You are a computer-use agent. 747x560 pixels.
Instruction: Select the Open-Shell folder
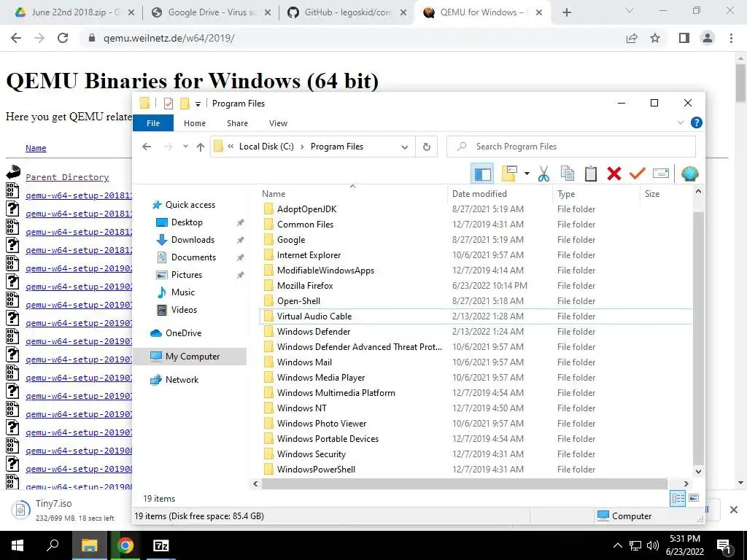tap(298, 301)
